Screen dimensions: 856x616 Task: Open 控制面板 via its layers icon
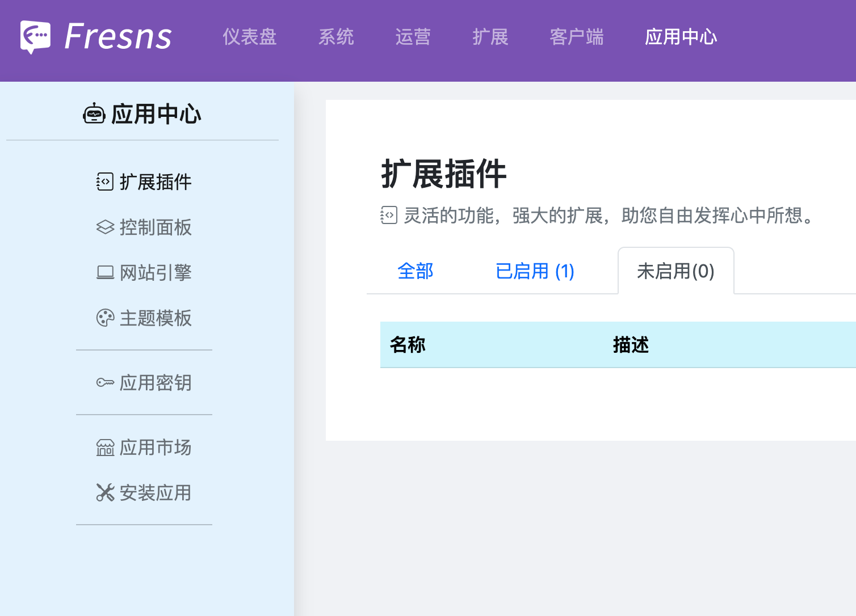[x=105, y=227]
